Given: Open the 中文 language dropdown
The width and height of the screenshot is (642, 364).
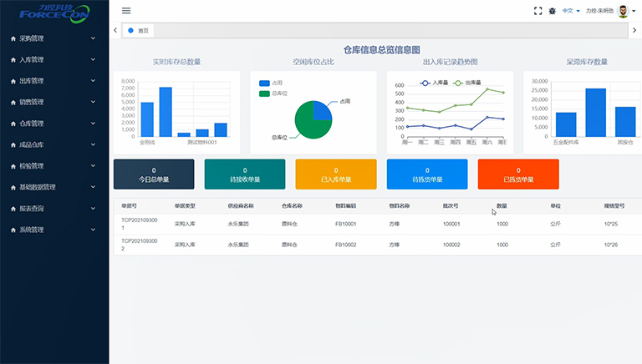Looking at the screenshot, I should pos(570,11).
